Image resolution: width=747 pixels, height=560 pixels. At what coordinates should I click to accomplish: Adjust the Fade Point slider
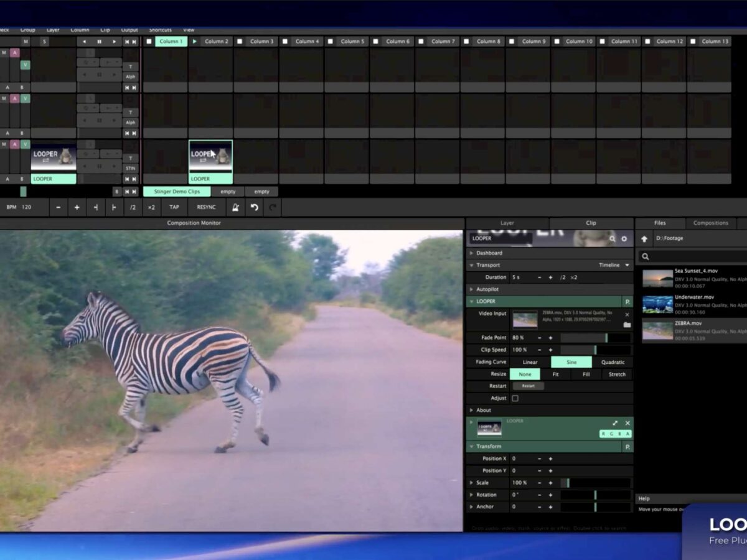594,338
